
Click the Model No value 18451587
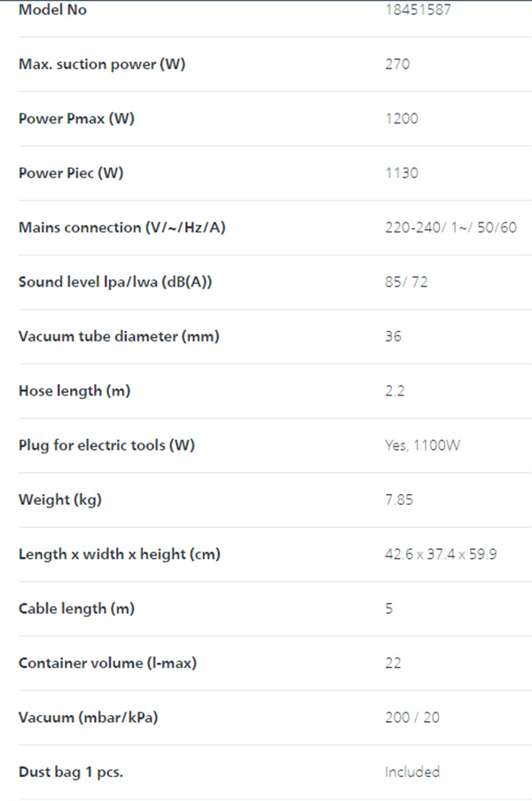418,10
